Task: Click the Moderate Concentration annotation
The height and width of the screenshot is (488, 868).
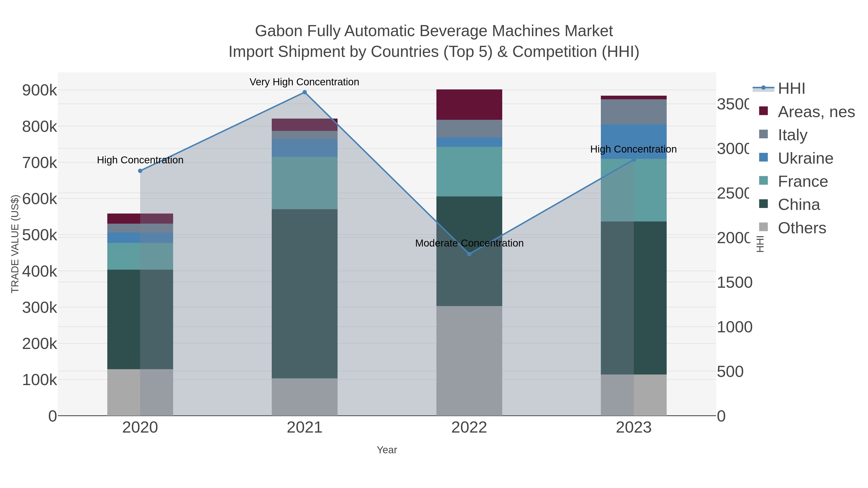Action: point(469,243)
